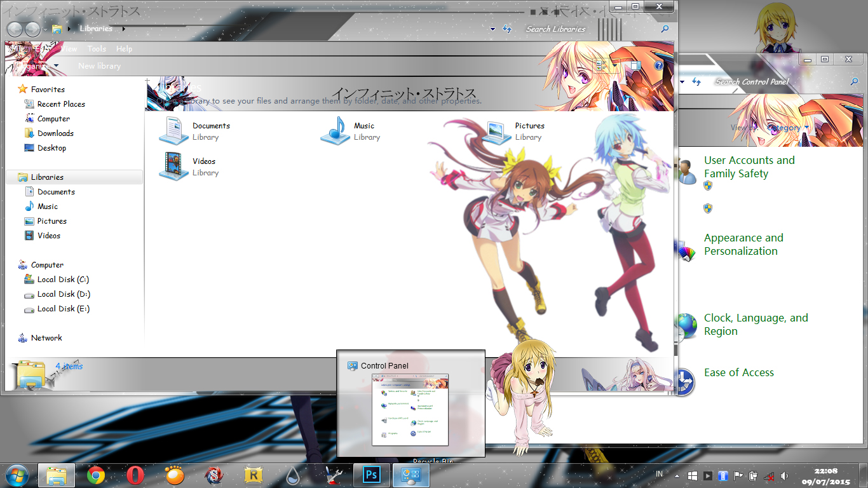Show hidden system tray icons
Viewport: 868px width, 488px height.
pos(677,476)
